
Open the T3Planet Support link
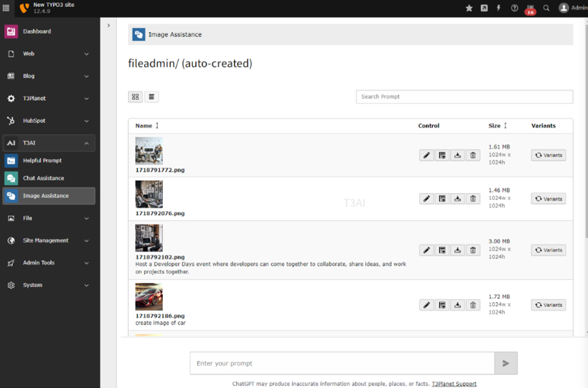point(454,384)
